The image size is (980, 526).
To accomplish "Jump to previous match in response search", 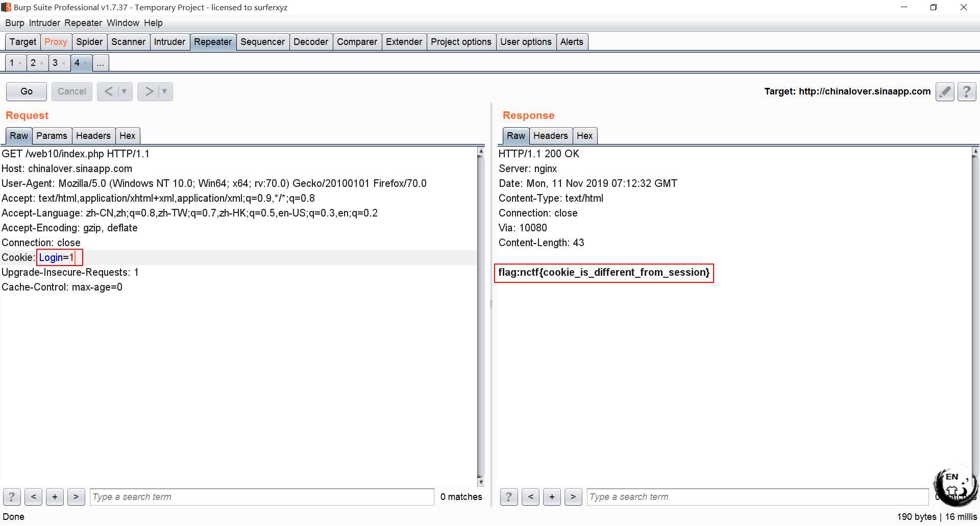I will point(530,496).
